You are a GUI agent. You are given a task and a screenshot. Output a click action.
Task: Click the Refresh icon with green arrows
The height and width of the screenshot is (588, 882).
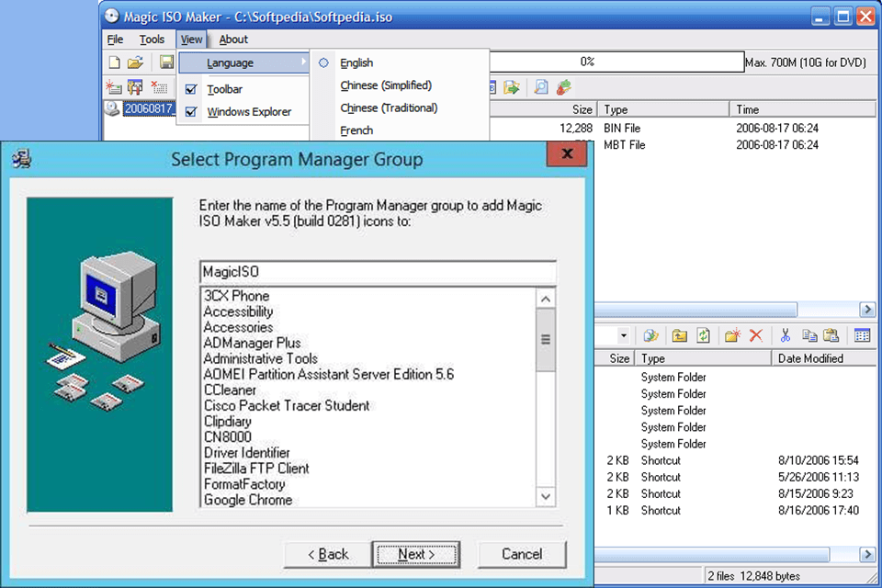pos(703,336)
